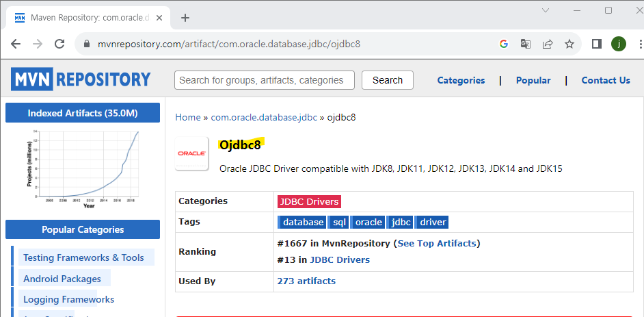This screenshot has height=317, width=644.
Task: Open the 273 artifacts link
Action: [306, 281]
